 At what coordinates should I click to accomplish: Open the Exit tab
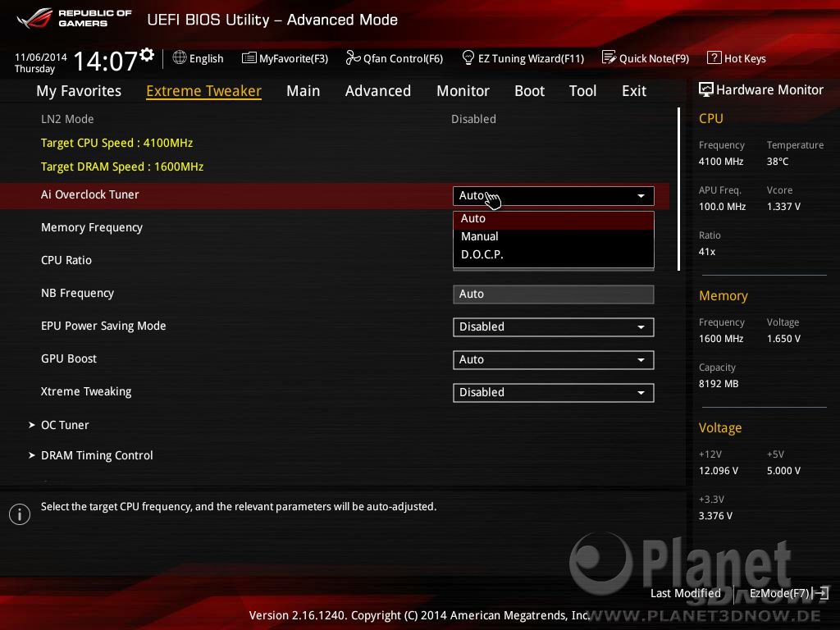pyautogui.click(x=634, y=91)
